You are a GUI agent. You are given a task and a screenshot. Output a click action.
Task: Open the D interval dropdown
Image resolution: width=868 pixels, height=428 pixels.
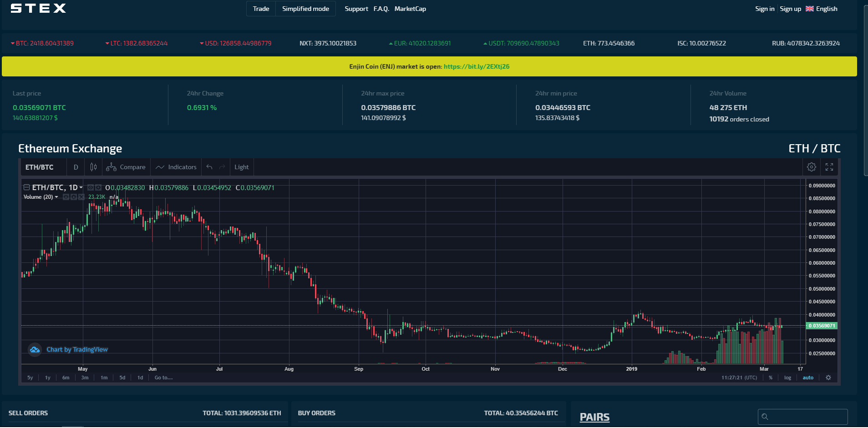click(x=76, y=167)
